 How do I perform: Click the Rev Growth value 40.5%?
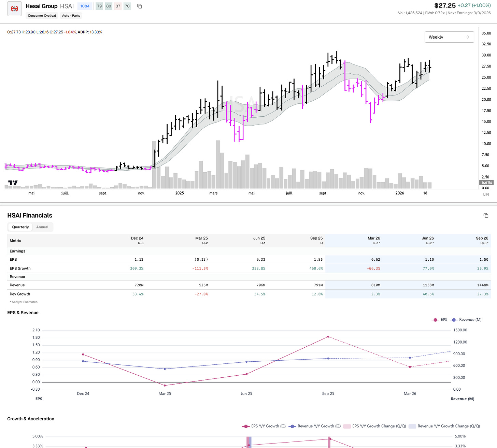428,294
